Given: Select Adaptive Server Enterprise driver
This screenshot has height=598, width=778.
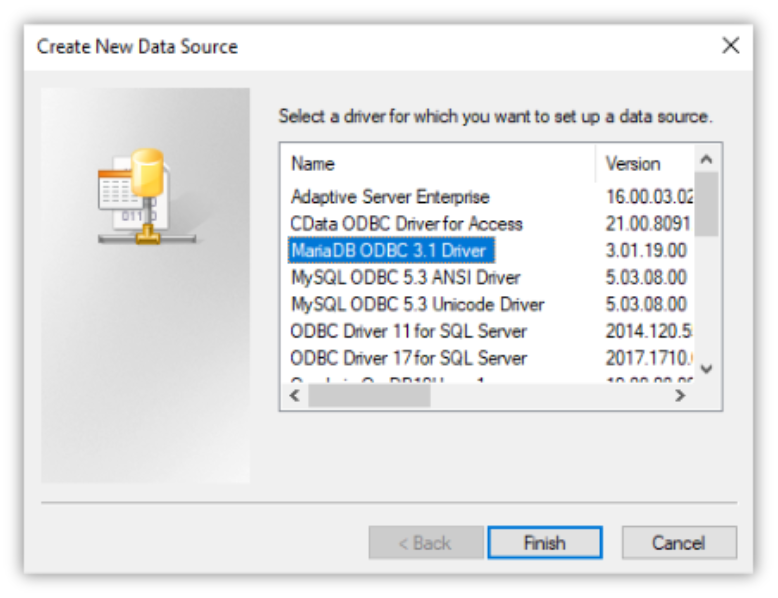Looking at the screenshot, I should [390, 197].
